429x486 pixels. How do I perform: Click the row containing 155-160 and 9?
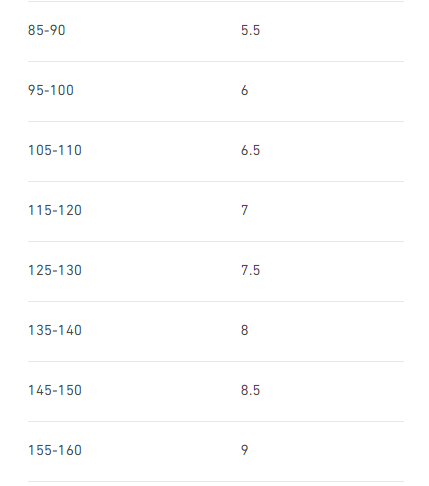tap(216, 452)
